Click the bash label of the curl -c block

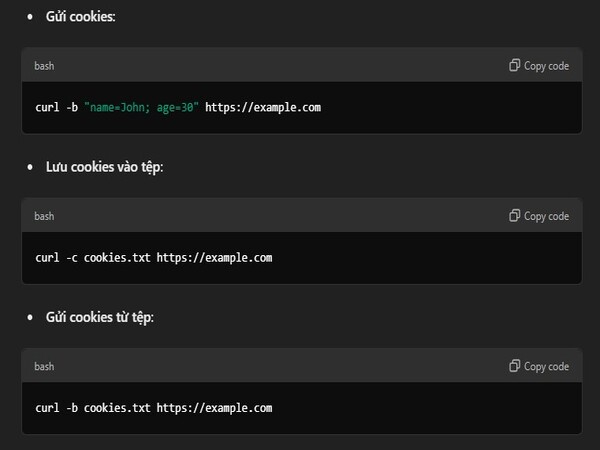[x=44, y=216]
